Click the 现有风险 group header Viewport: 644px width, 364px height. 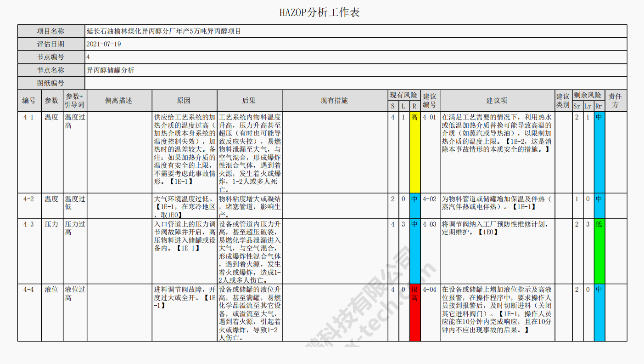[x=404, y=95]
